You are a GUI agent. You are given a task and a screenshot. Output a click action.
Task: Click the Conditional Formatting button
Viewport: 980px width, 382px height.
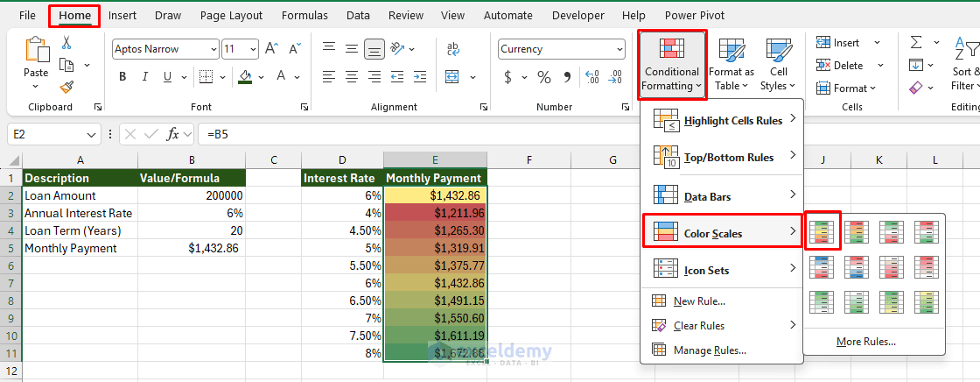[672, 65]
